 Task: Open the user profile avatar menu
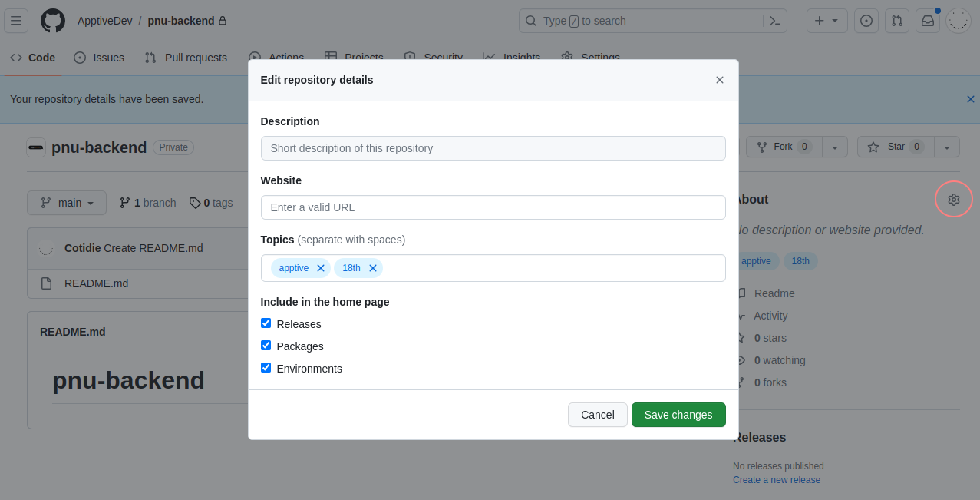pos(959,21)
